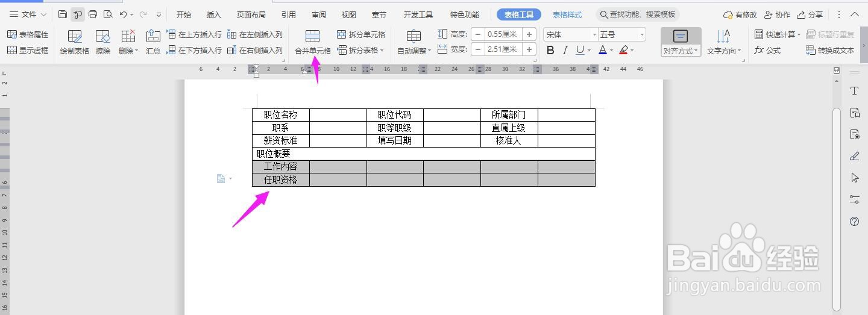868x315 pixels.
Task: Click the search box 查找功能、搜索模板
Action: 638,14
